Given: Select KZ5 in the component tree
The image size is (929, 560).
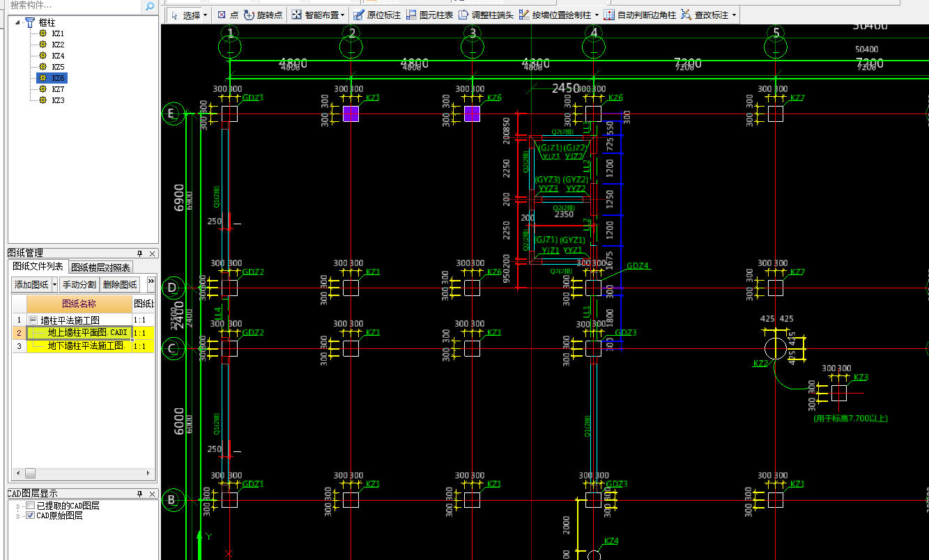Looking at the screenshot, I should click(58, 67).
